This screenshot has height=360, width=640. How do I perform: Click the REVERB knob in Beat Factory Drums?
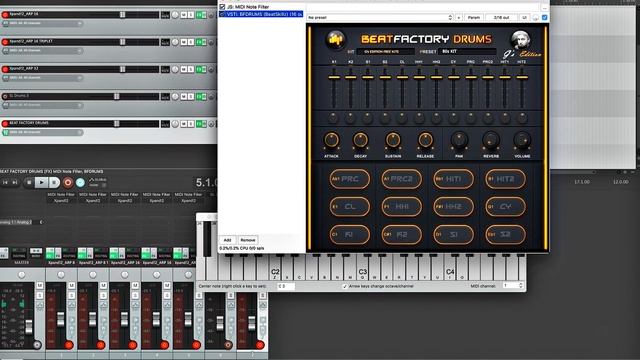tap(491, 140)
